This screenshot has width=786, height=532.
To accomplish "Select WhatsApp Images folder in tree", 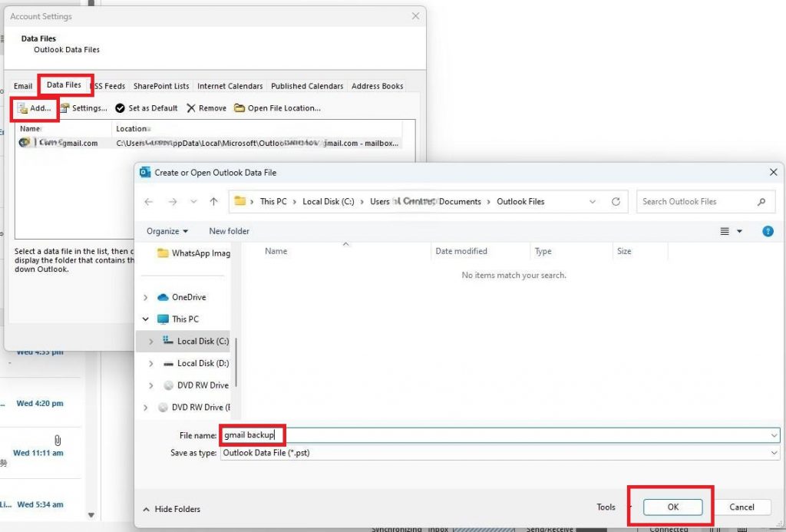I will 193,253.
